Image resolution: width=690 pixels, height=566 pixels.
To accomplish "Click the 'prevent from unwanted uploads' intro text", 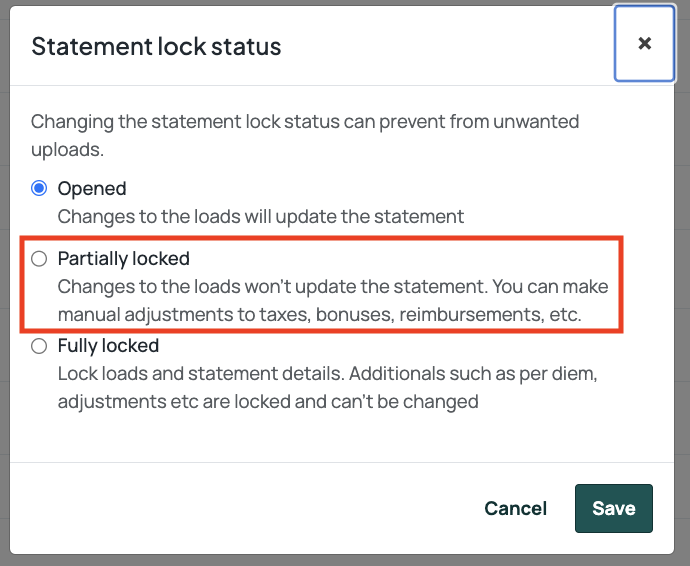I will 305,136.
